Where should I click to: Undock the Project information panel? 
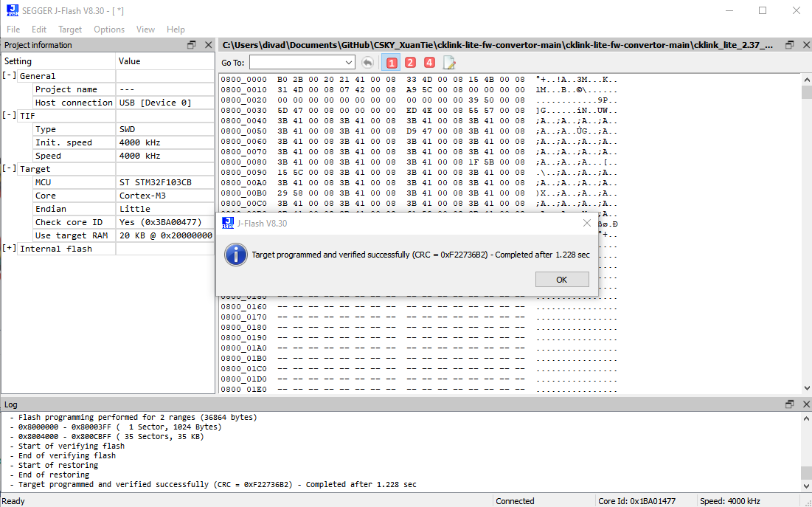click(x=192, y=45)
